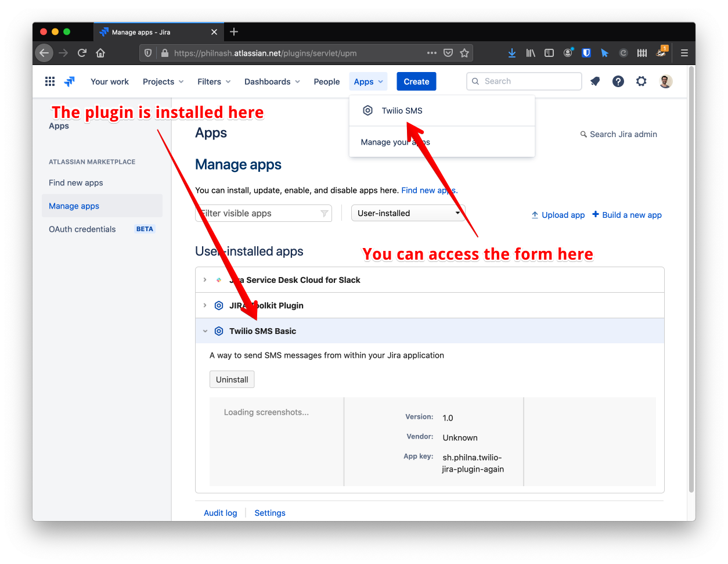Click the Filter visible apps field
This screenshot has height=564, width=728.
click(264, 213)
